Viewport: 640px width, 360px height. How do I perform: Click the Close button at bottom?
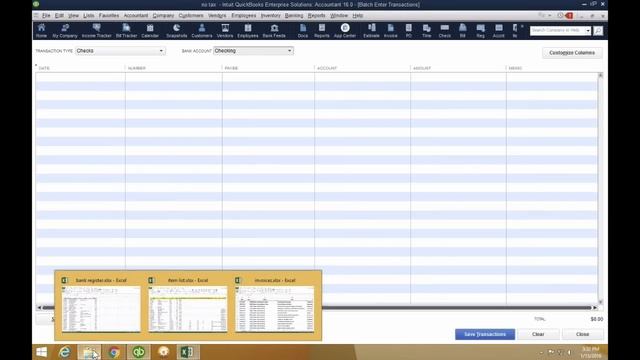582,334
